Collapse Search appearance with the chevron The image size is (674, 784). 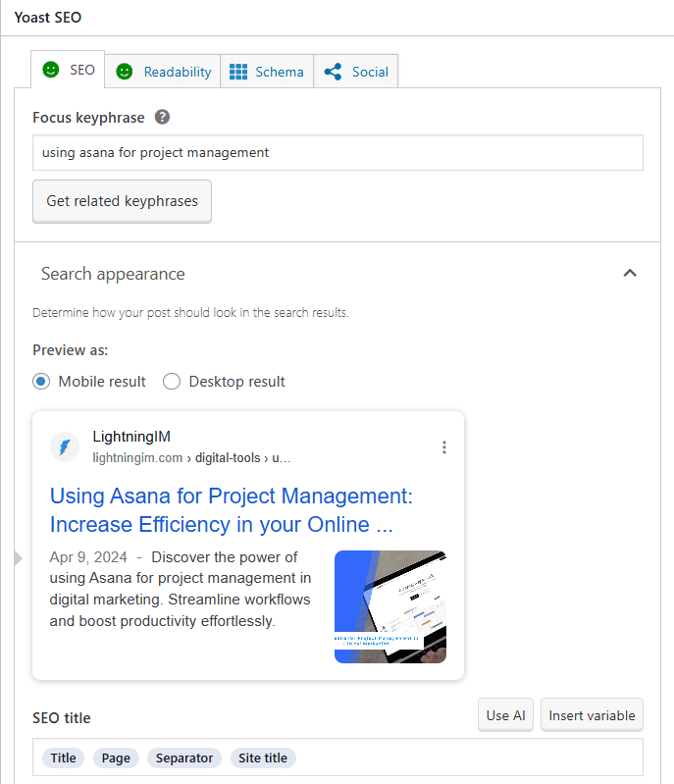coord(630,273)
